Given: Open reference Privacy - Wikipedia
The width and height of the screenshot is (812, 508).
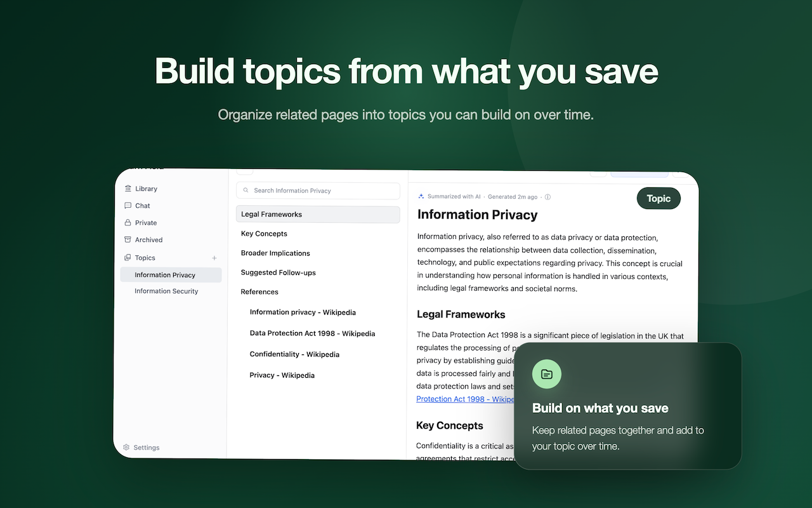Looking at the screenshot, I should [x=282, y=375].
